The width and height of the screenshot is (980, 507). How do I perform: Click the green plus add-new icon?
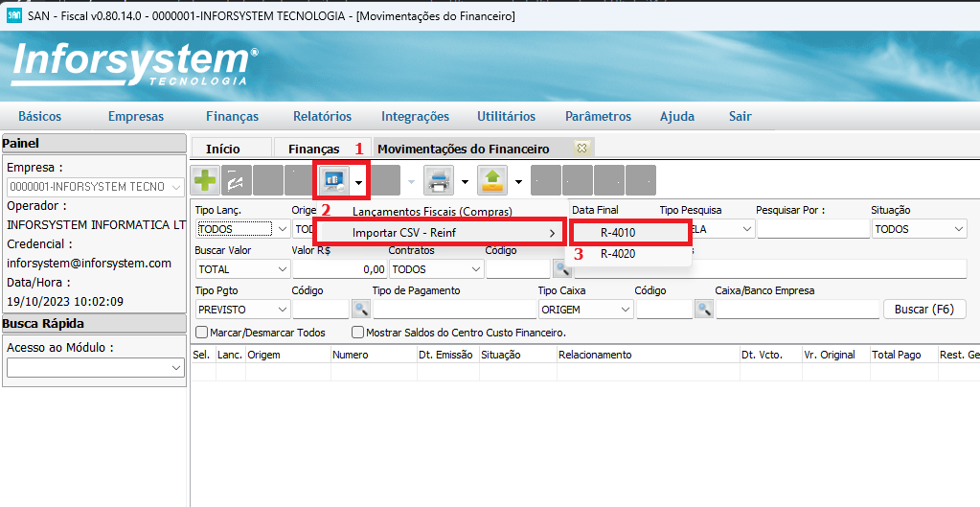[205, 181]
